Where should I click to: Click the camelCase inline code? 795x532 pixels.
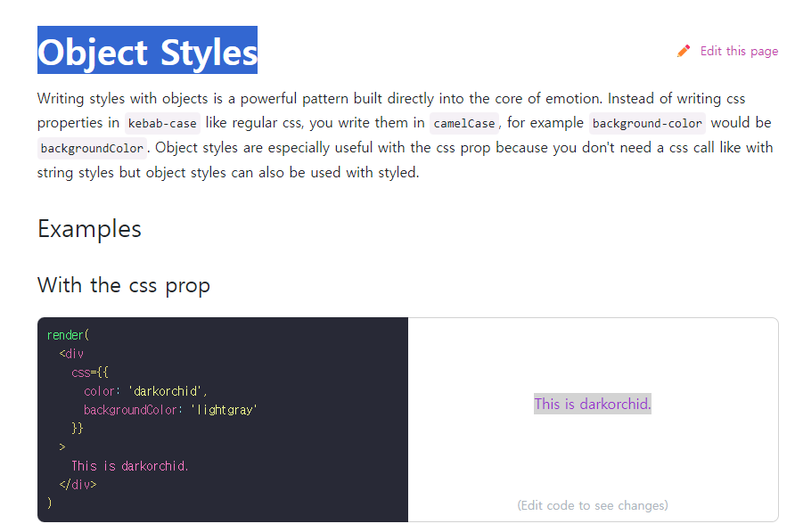464,123
